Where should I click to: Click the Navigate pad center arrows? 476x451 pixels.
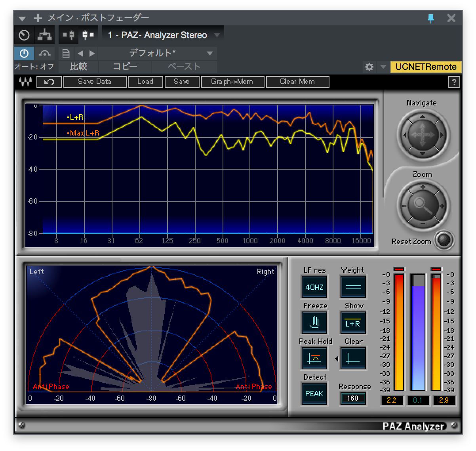tap(423, 135)
